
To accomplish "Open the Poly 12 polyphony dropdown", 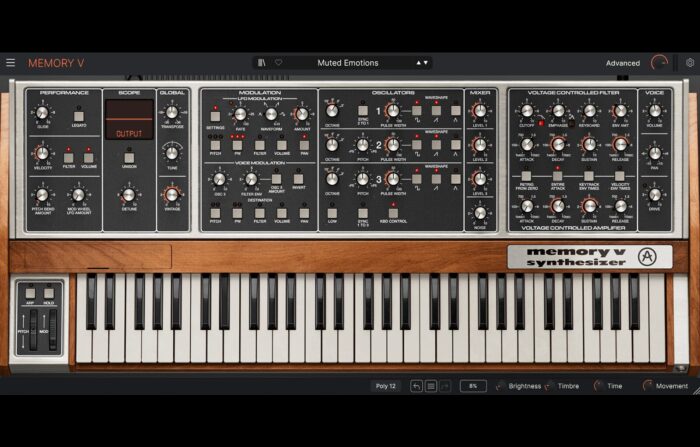I will [x=386, y=386].
